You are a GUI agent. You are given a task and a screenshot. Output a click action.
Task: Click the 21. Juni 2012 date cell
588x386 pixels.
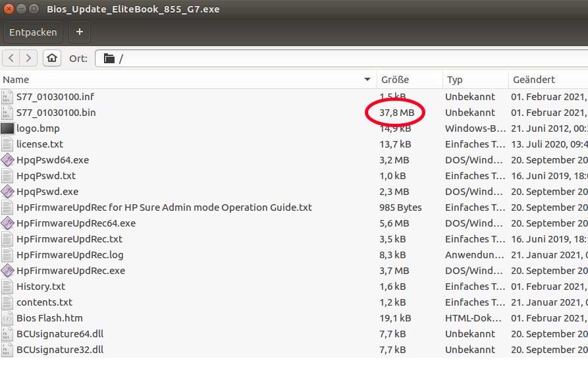tap(549, 128)
